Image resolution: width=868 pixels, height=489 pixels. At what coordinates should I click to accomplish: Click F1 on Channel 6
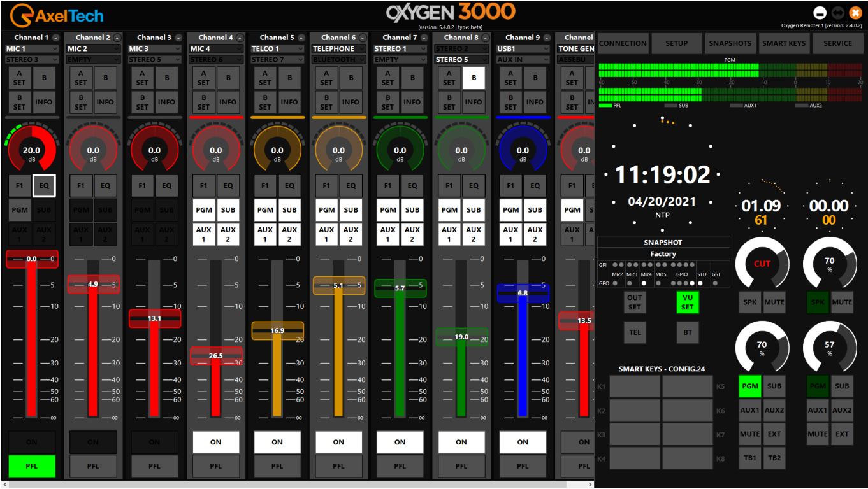coord(326,185)
